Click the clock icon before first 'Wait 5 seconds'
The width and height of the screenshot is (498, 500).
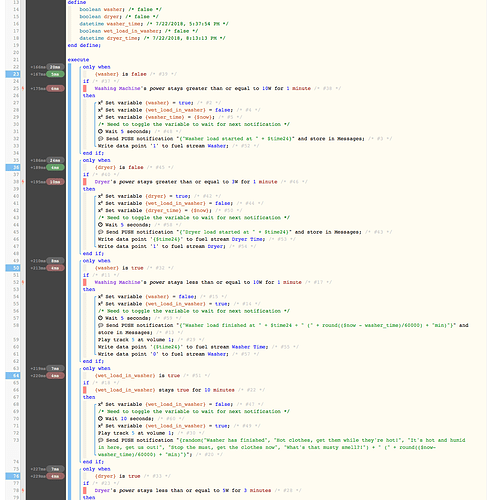[x=100, y=131]
